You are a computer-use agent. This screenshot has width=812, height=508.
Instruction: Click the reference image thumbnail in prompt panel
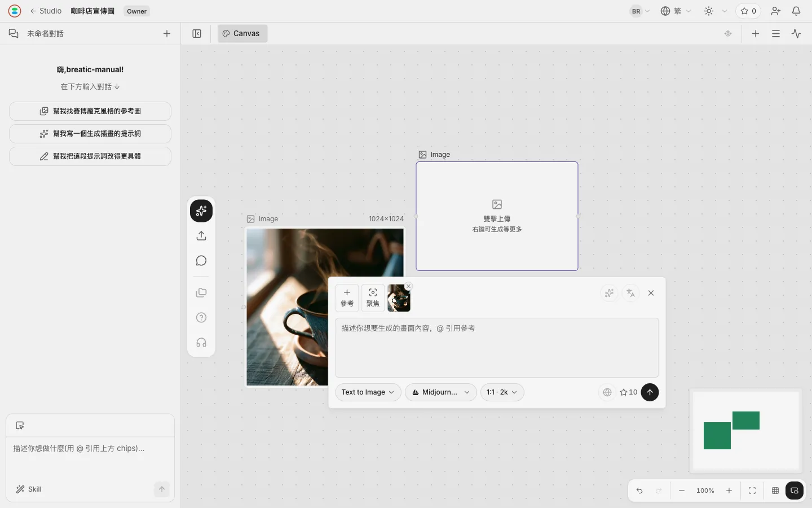click(x=399, y=299)
